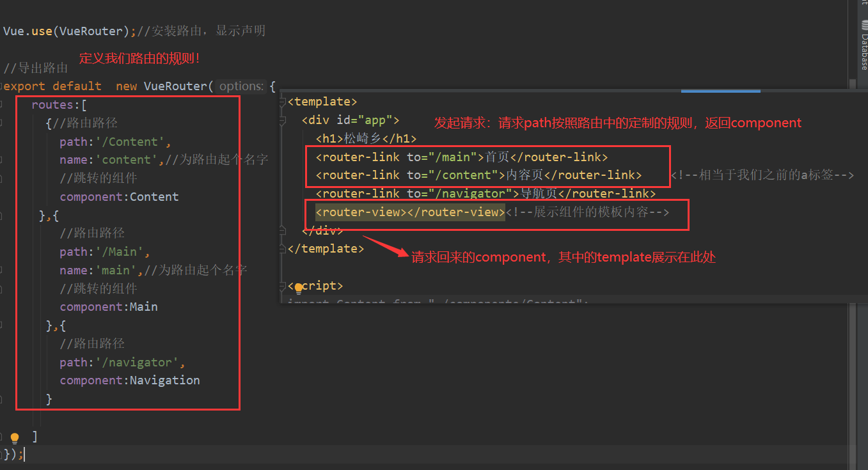Click router-link to="/main" 首页 line

(462, 157)
